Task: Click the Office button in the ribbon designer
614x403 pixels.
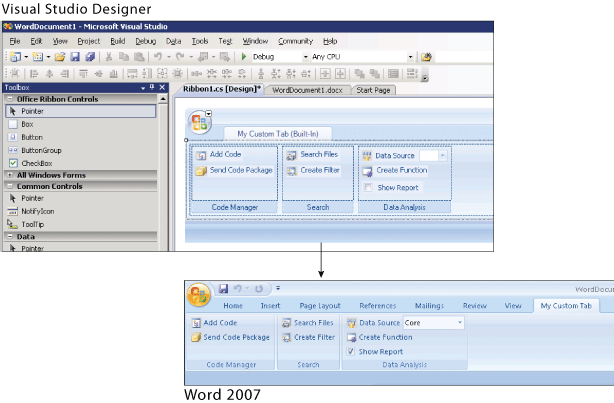Action: 200,123
